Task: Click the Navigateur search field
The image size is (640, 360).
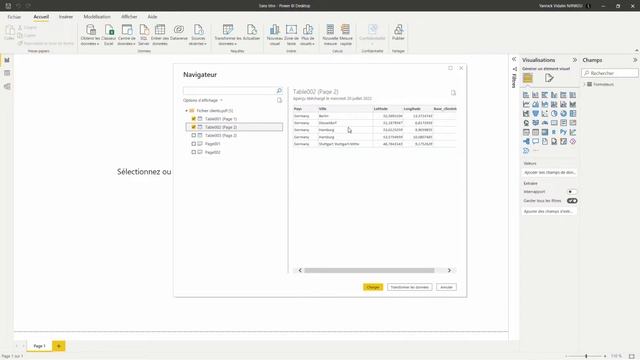Action: tap(229, 91)
